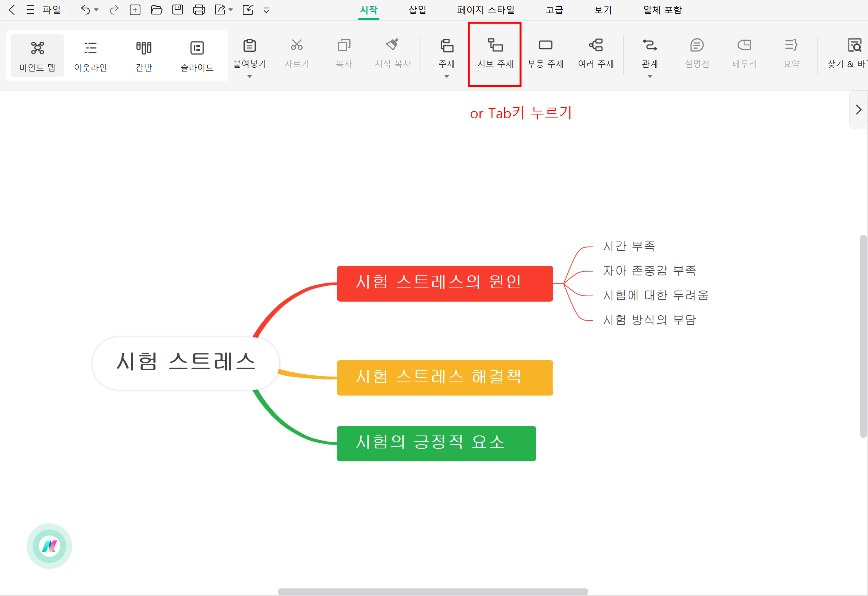Click the import icon
The width and height of the screenshot is (868, 596).
[x=248, y=10]
